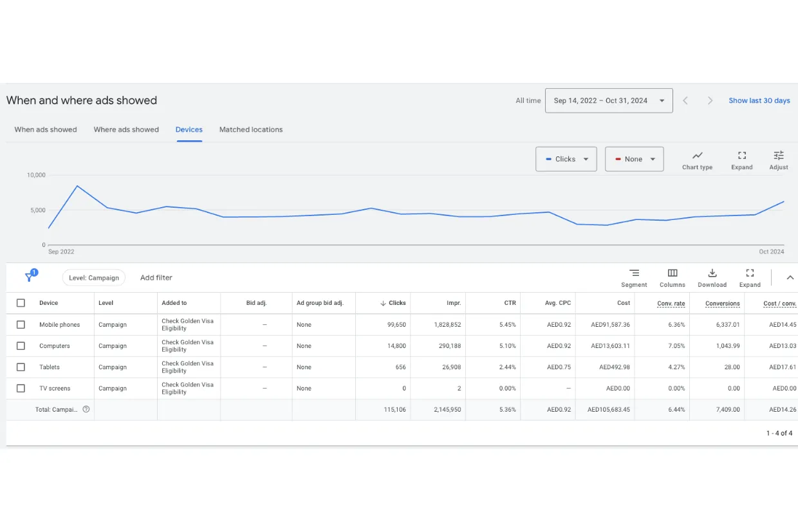
Task: Click the 99,650 clicks value
Action: tap(396, 325)
